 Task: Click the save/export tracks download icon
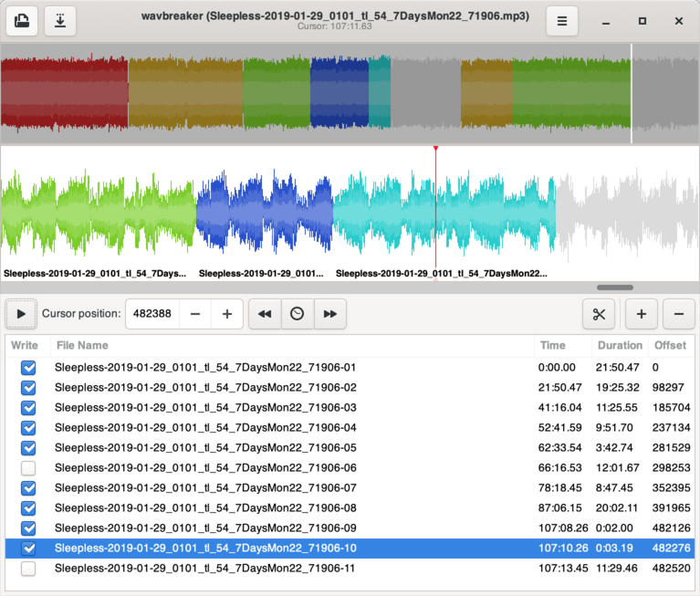tap(59, 21)
